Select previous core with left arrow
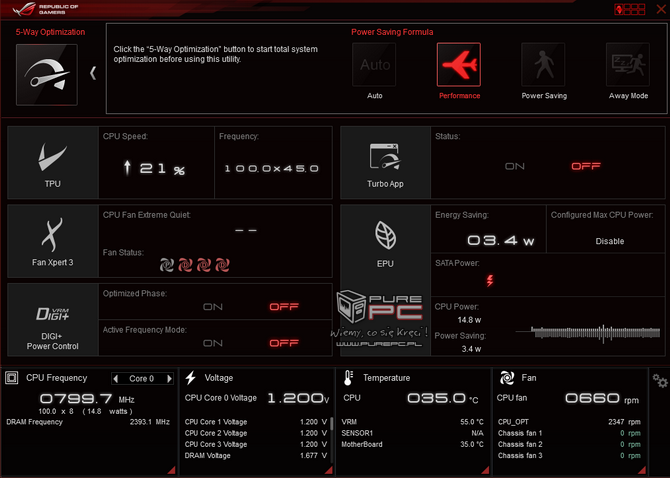This screenshot has width=670, height=478. pos(115,378)
